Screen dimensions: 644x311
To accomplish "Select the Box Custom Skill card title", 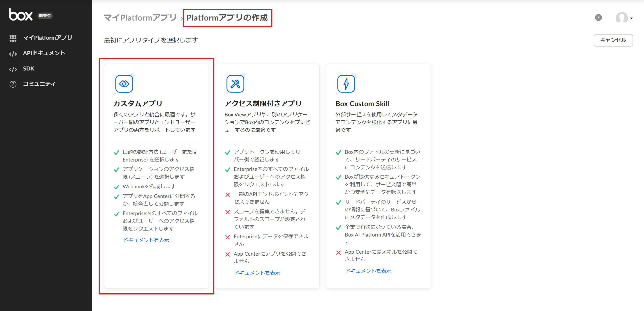I will pyautogui.click(x=362, y=104).
